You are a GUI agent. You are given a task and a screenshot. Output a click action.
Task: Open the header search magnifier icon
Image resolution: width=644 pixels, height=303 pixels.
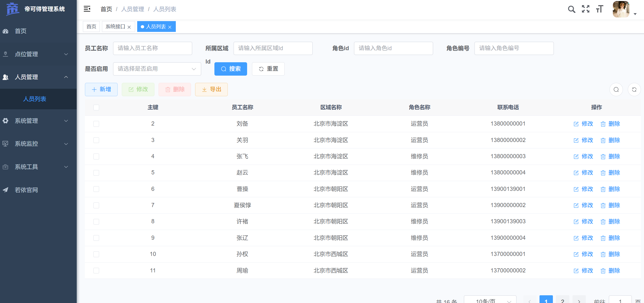pos(571,9)
